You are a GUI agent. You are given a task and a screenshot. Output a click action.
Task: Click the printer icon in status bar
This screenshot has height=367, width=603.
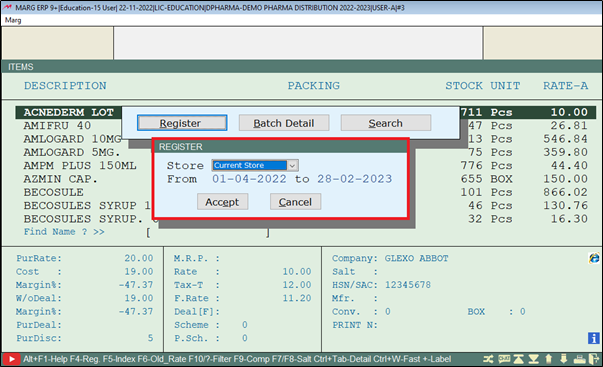coord(579,359)
